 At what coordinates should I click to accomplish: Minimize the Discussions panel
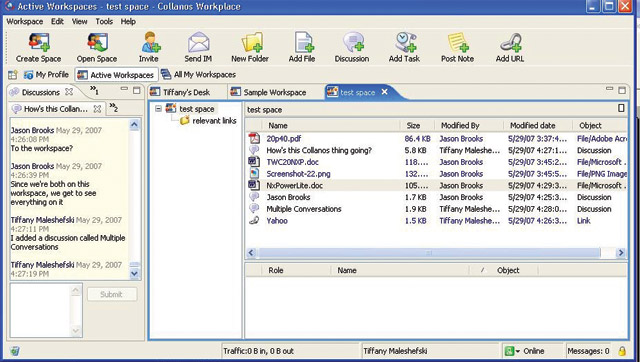click(x=124, y=89)
